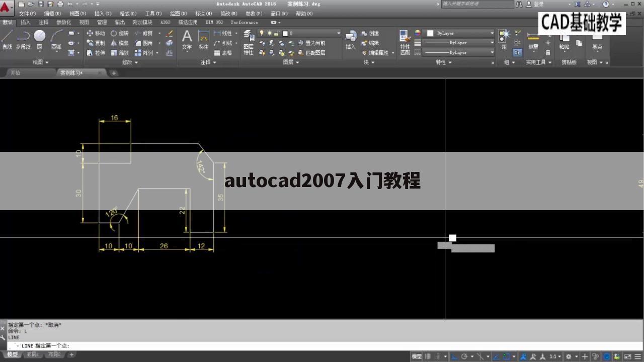Expand the 修改 (Modify) panel
This screenshot has height=362, width=644.
129,62
